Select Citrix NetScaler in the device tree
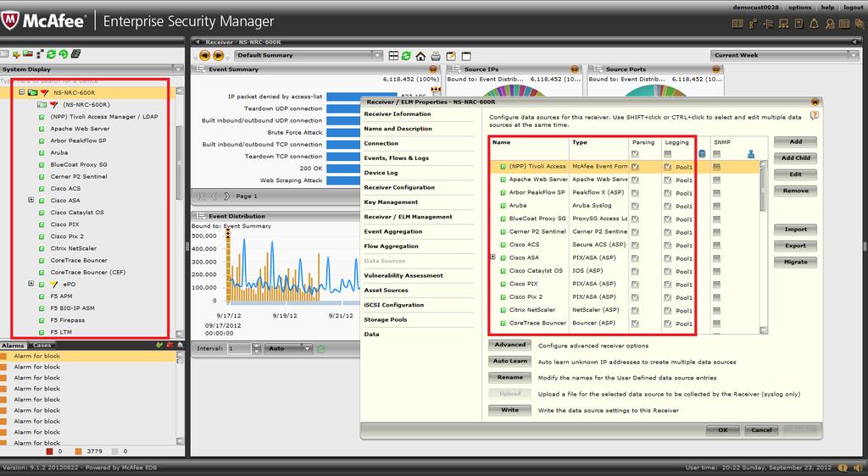 73,248
